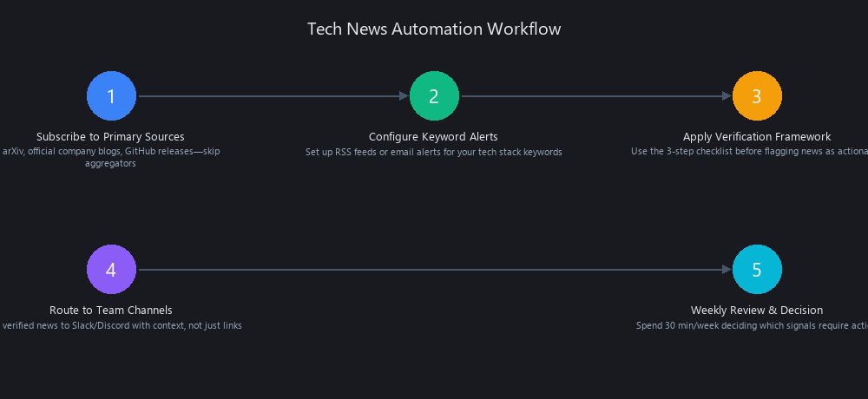Select the purple step 4 circle
The image size is (868, 399).
(111, 270)
